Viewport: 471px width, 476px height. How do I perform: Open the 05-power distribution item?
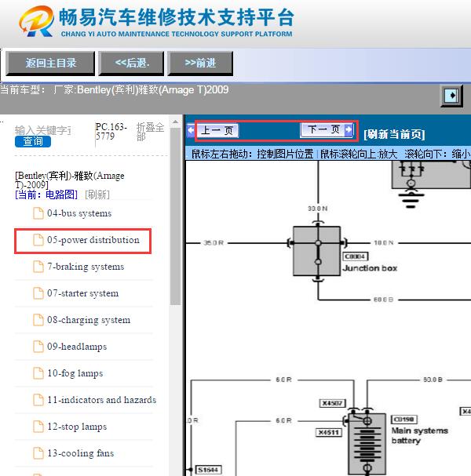[93, 240]
